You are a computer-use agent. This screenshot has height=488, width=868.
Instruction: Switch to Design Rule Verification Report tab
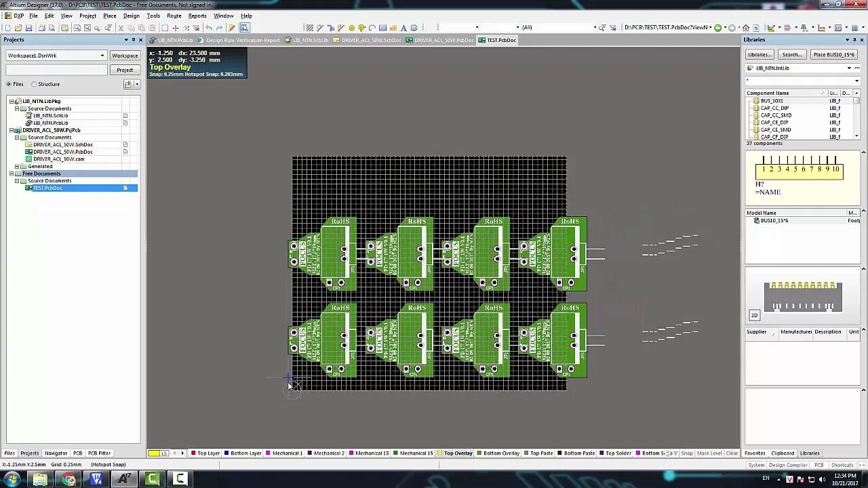click(x=239, y=40)
